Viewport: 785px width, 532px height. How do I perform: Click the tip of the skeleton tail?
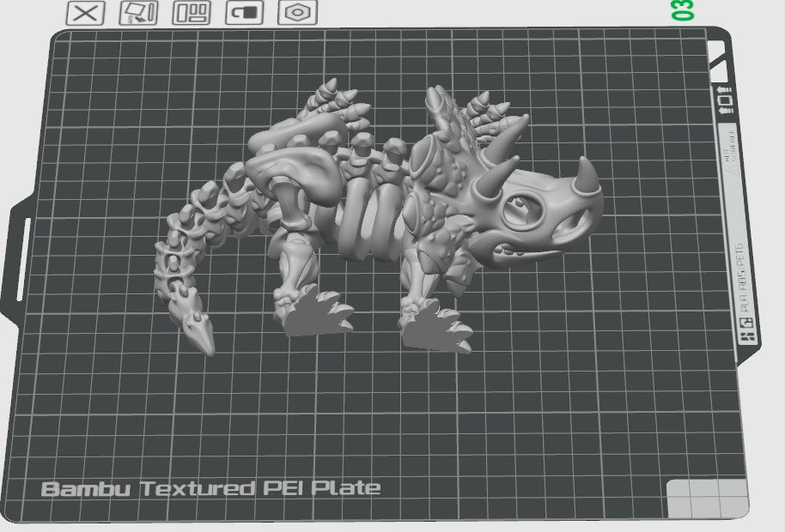pos(204,335)
